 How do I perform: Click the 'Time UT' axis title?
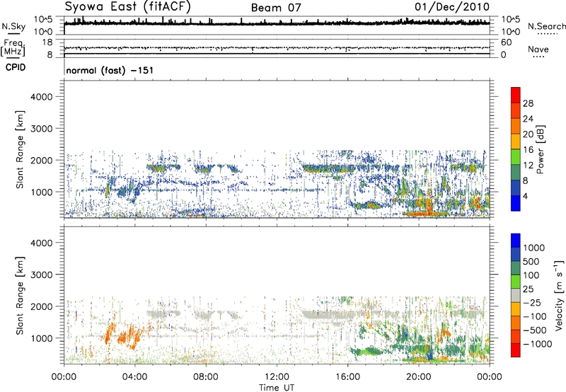(x=277, y=387)
